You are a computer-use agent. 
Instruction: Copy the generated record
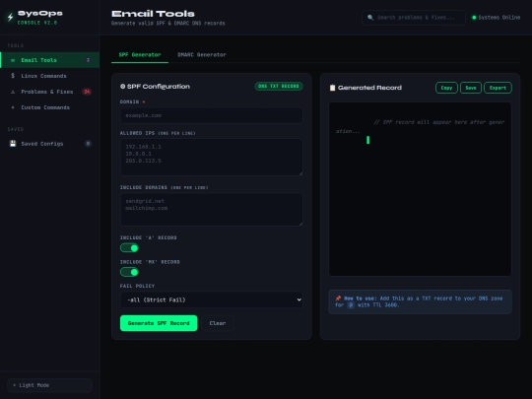pos(446,88)
